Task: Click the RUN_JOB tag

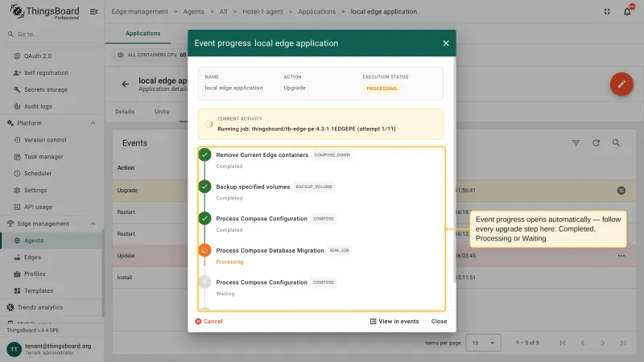Action: 339,250
